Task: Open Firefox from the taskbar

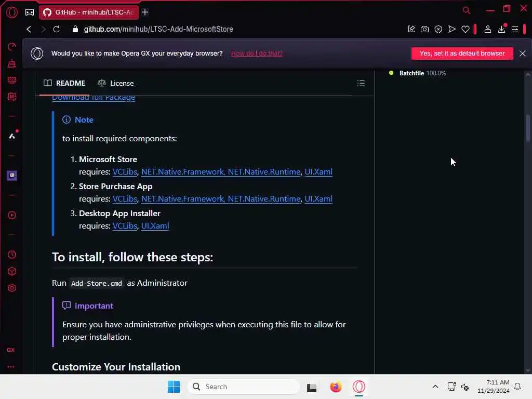Action: pyautogui.click(x=336, y=387)
